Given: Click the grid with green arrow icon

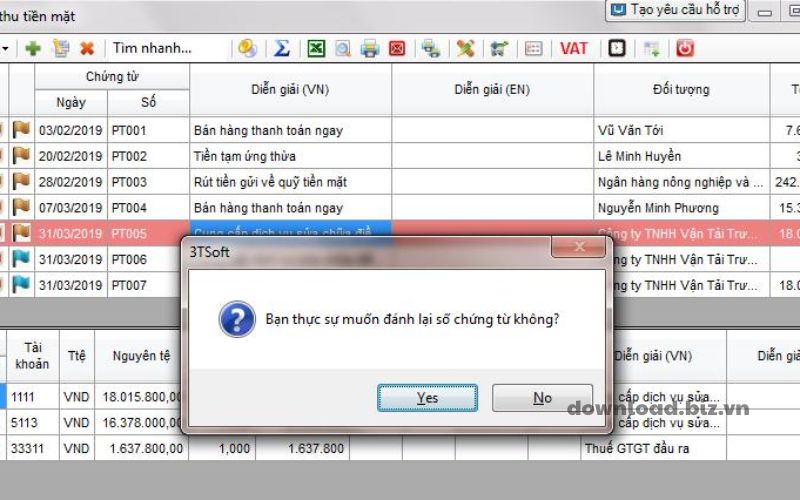Looking at the screenshot, I should pos(652,48).
